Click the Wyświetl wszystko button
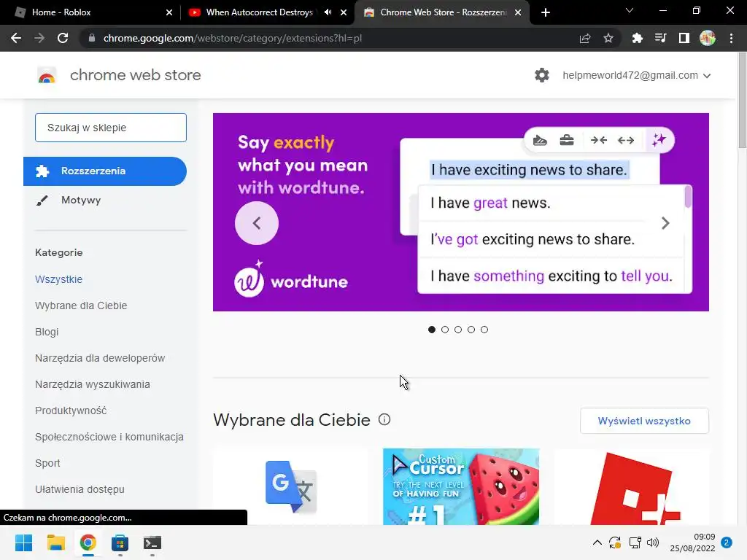 point(644,421)
